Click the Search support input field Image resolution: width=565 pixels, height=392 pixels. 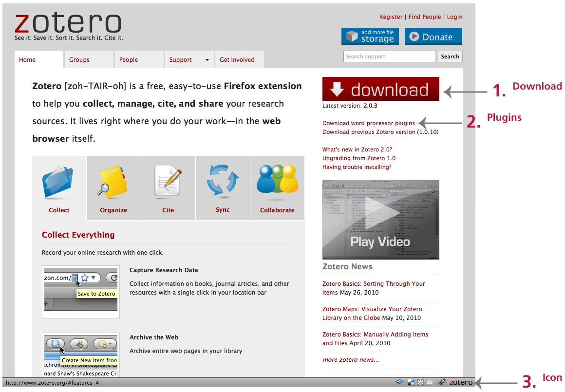point(389,56)
